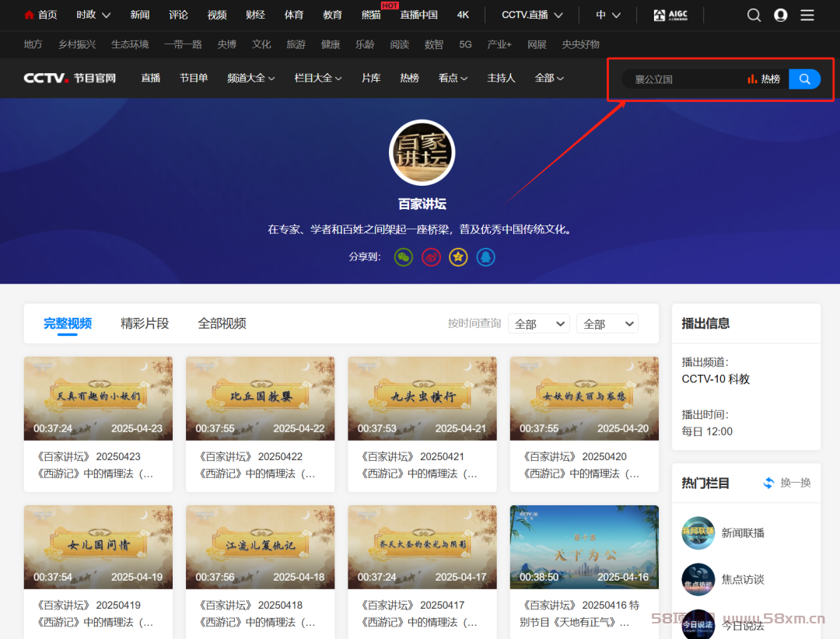
Task: Expand the 栏目大全 dropdown menu
Action: pyautogui.click(x=318, y=78)
